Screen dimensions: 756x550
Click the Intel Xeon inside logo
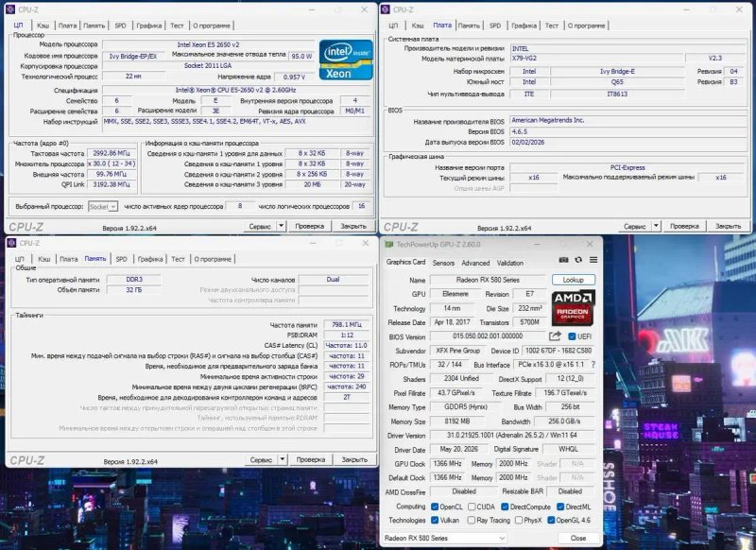pyautogui.click(x=346, y=60)
